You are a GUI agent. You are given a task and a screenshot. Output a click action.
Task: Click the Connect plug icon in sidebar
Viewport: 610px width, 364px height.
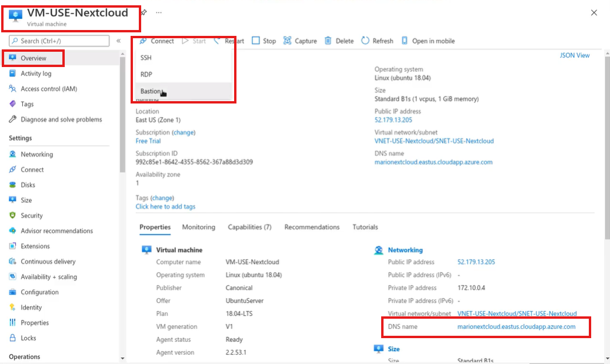tap(12, 169)
